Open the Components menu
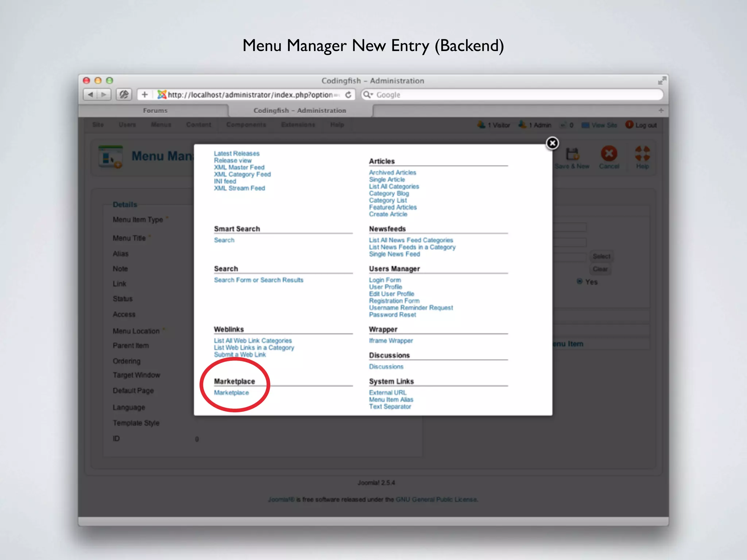Image resolution: width=747 pixels, height=560 pixels. [x=246, y=125]
